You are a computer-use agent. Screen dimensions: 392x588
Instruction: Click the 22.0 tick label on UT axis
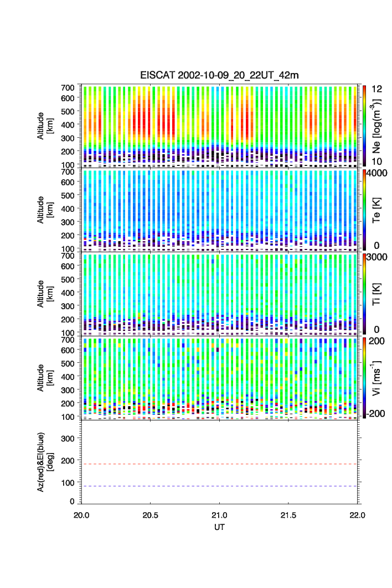click(358, 515)
